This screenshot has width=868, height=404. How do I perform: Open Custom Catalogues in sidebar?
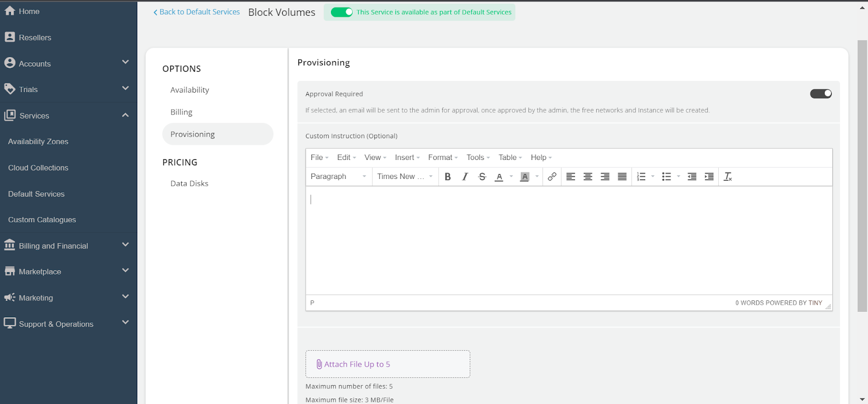(x=42, y=220)
